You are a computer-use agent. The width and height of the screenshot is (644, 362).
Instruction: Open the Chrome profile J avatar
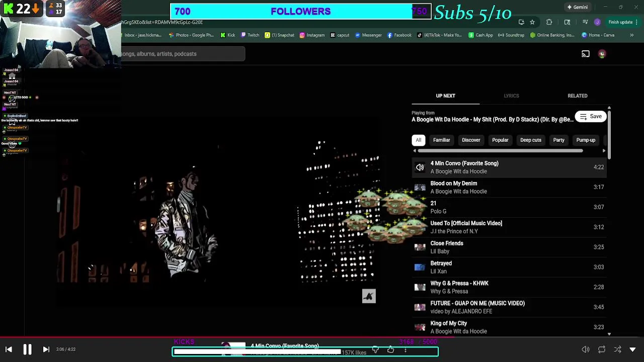(597, 22)
